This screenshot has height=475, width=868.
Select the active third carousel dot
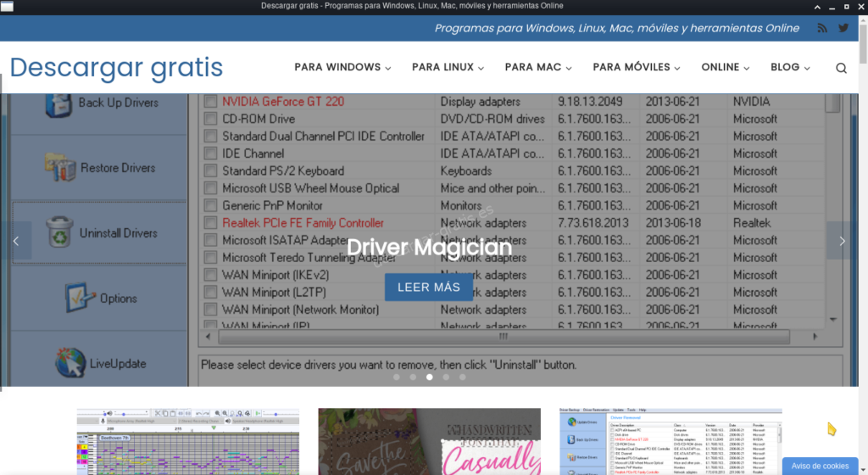click(x=430, y=377)
